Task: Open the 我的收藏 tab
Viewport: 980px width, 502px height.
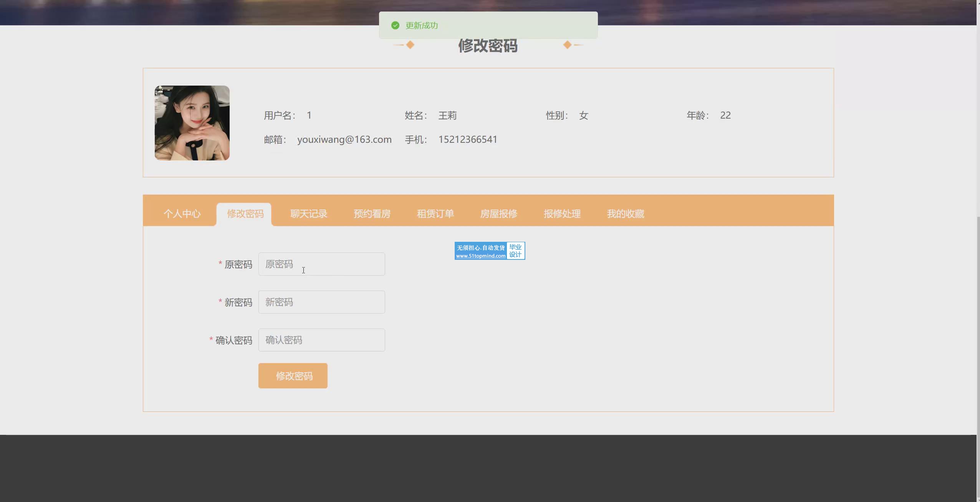Action: click(x=625, y=214)
